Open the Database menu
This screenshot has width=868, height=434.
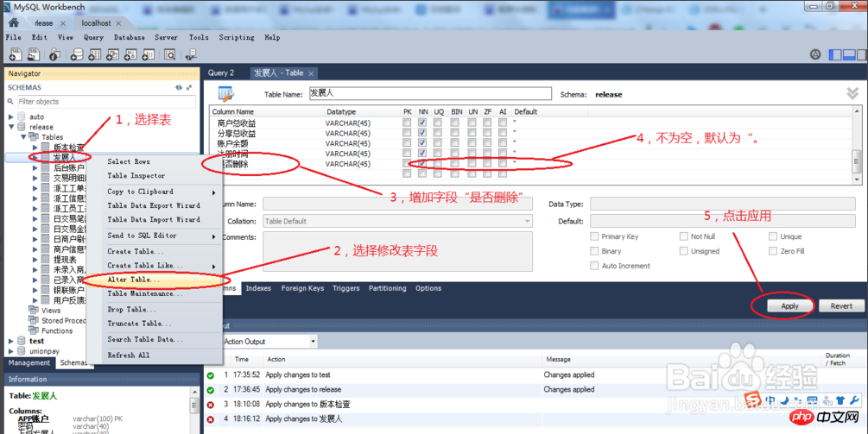[130, 38]
